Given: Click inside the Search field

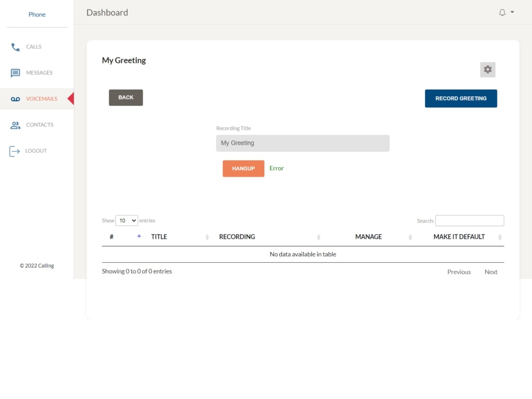Looking at the screenshot, I should click(x=469, y=220).
